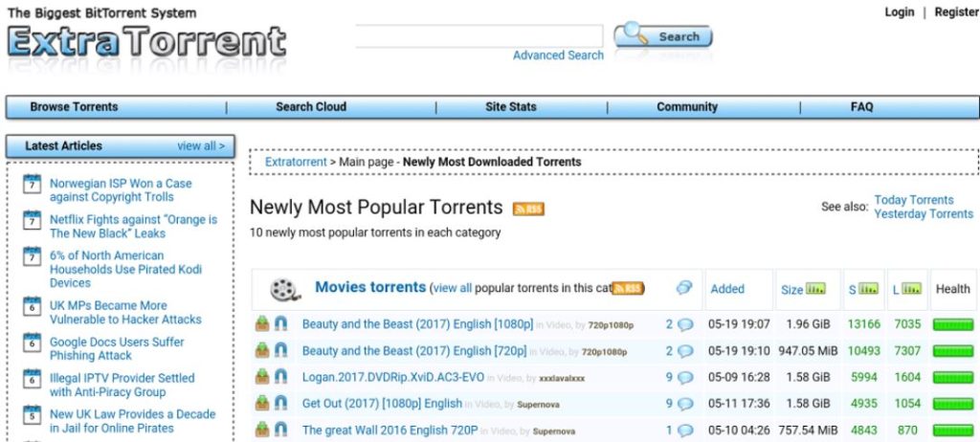The width and height of the screenshot is (980, 442).
Task: Open magnet link for The great Wall 2016
Action: [280, 431]
